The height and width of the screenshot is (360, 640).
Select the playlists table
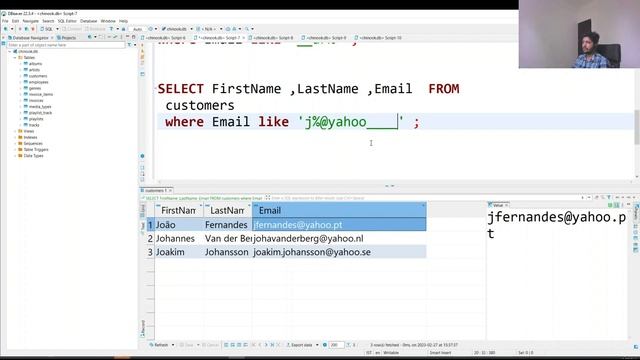[36, 119]
